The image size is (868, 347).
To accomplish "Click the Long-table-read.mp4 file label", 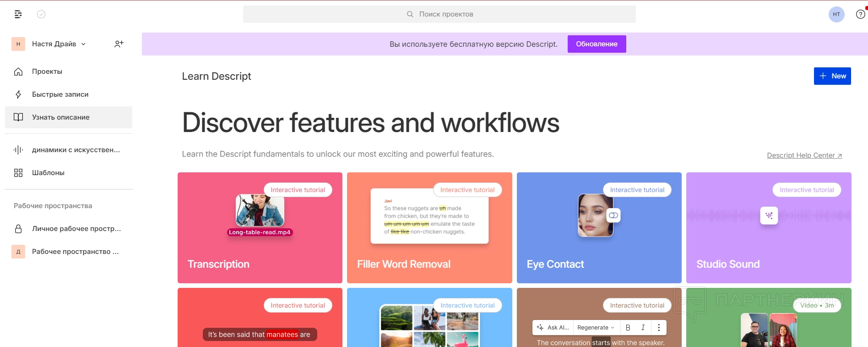I will pos(260,232).
